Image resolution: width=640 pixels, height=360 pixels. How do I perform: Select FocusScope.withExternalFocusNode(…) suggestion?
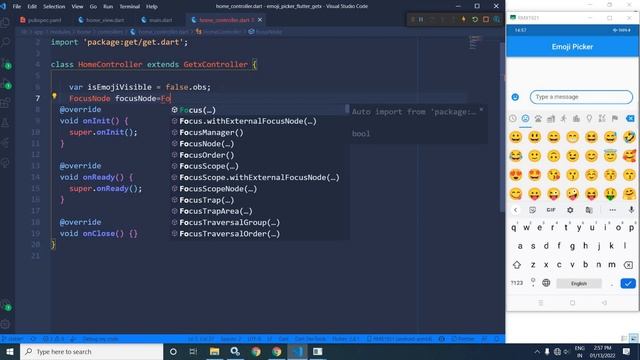(x=259, y=178)
